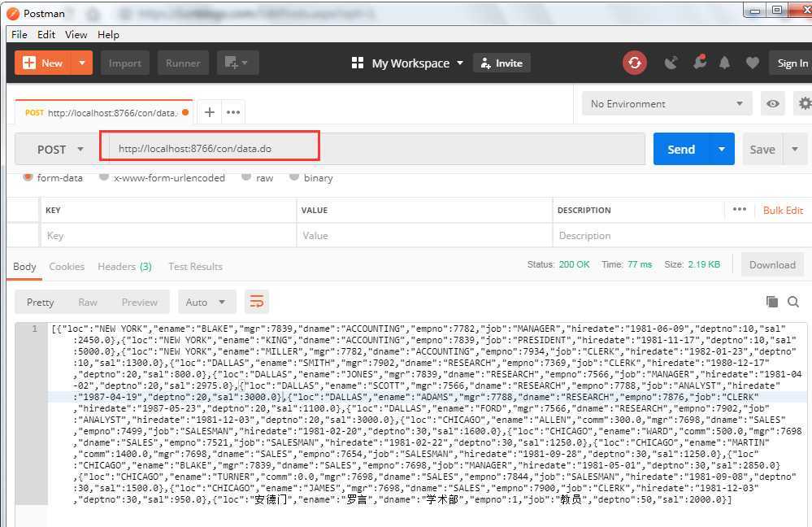The image size is (812, 527).
Task: Click the "77 ms" response time
Action: pos(640,264)
